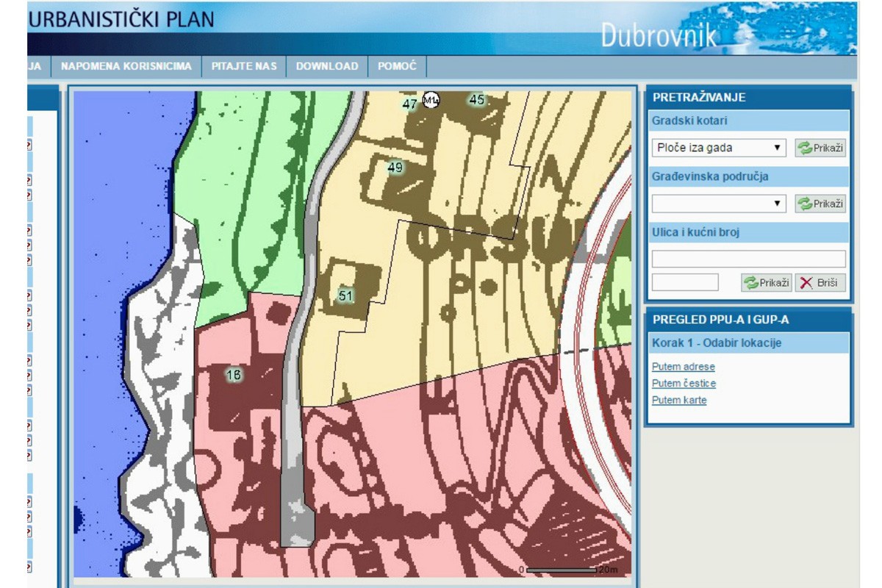This screenshot has width=882, height=588.
Task: Click house number 16 in the pink zone
Action: point(234,374)
